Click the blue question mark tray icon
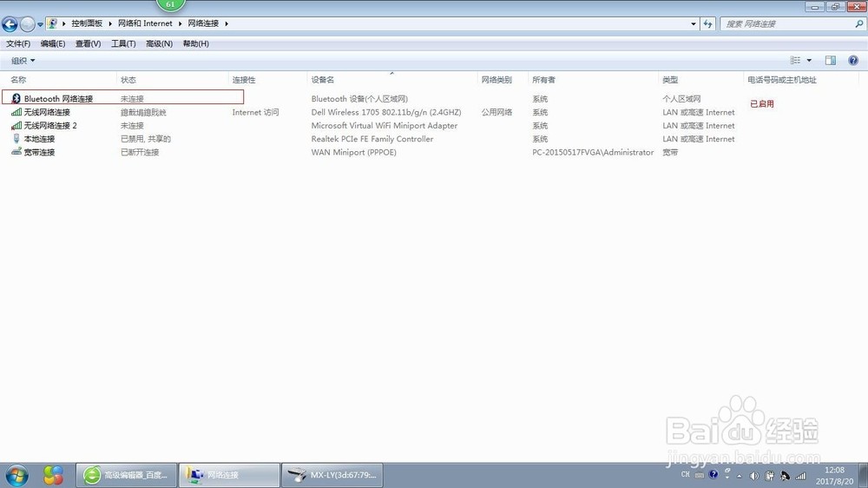 [713, 475]
